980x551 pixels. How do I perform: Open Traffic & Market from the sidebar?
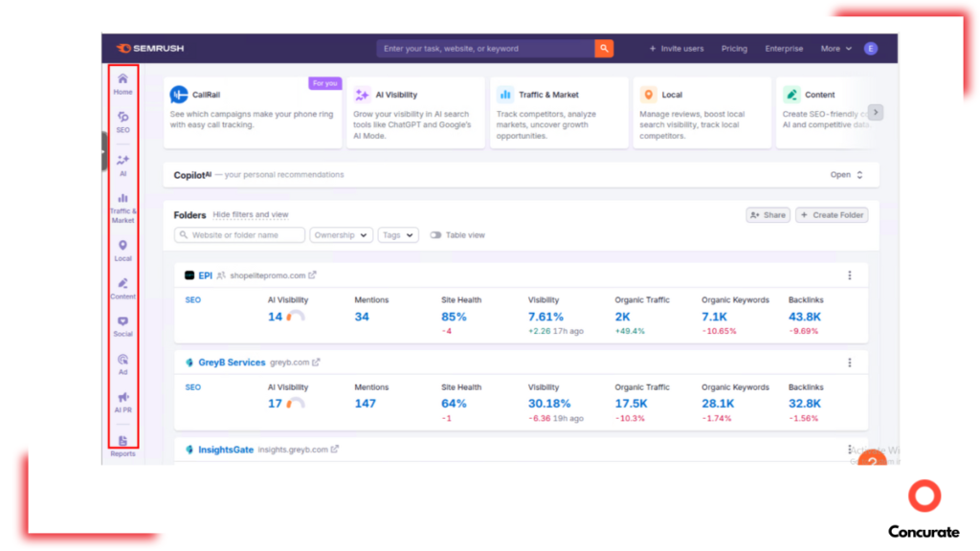[122, 209]
